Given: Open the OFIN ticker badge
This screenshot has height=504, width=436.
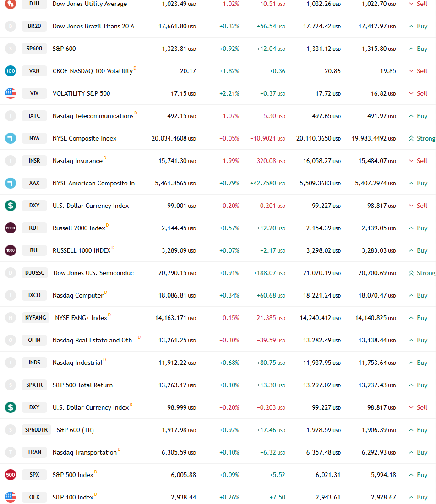Looking at the screenshot, I should point(34,340).
